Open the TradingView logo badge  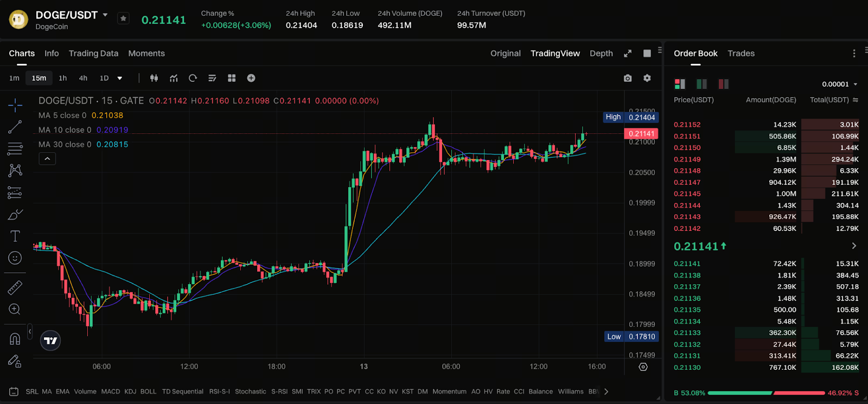50,341
